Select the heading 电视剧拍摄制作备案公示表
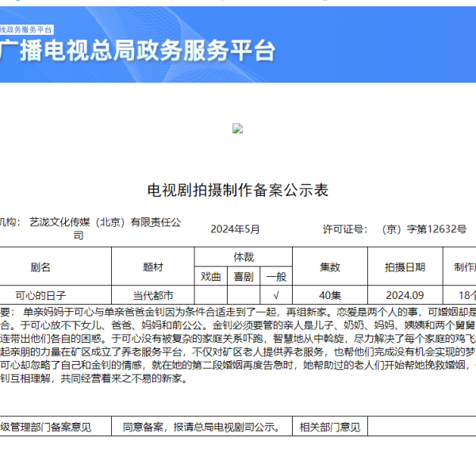 click(x=238, y=190)
